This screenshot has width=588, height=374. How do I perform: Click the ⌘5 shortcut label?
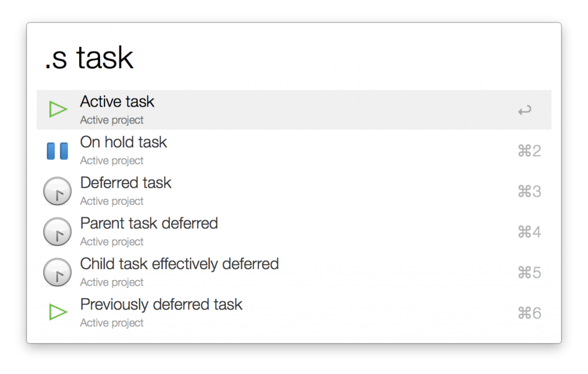(529, 272)
